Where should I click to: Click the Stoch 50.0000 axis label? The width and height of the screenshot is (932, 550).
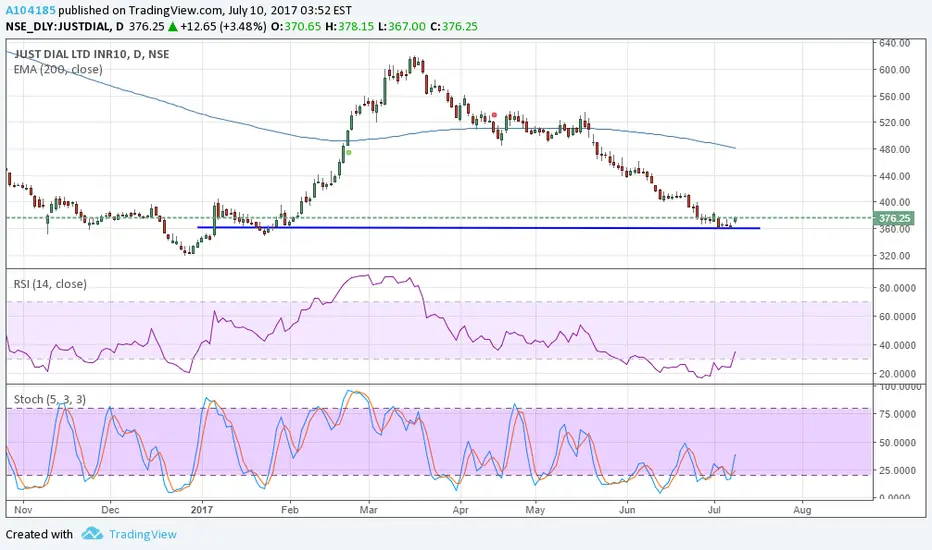point(898,442)
